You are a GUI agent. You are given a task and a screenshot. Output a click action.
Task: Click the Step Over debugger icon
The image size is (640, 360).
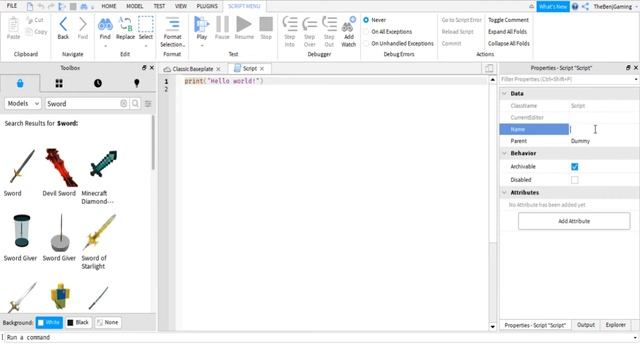(310, 24)
